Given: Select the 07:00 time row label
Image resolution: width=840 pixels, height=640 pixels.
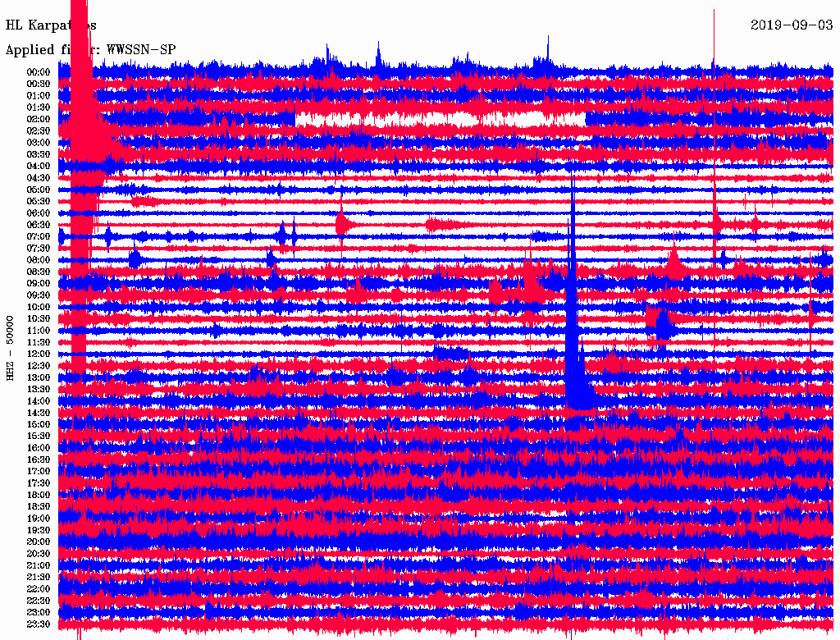Looking at the screenshot, I should pyautogui.click(x=39, y=236).
